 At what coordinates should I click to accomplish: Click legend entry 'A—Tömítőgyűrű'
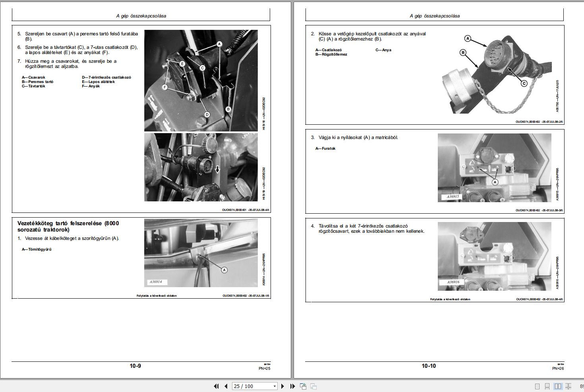pos(37,249)
